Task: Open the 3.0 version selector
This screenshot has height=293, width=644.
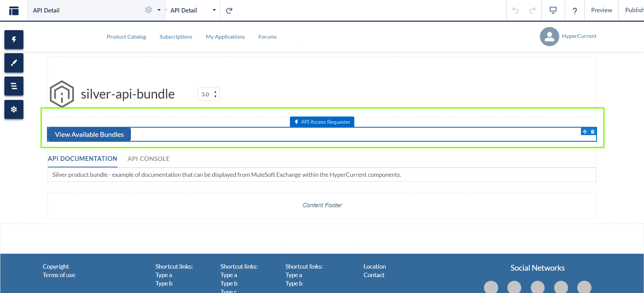Action: [209, 94]
